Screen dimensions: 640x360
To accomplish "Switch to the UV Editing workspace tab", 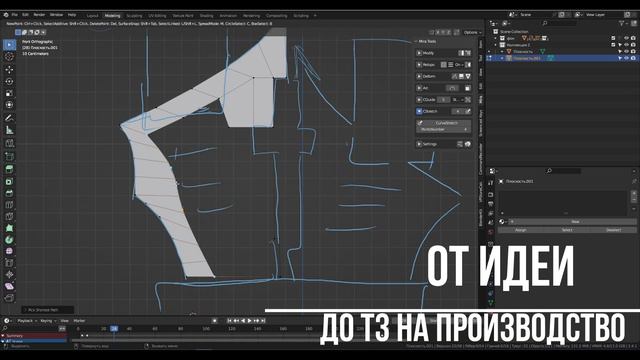I will pos(157,16).
